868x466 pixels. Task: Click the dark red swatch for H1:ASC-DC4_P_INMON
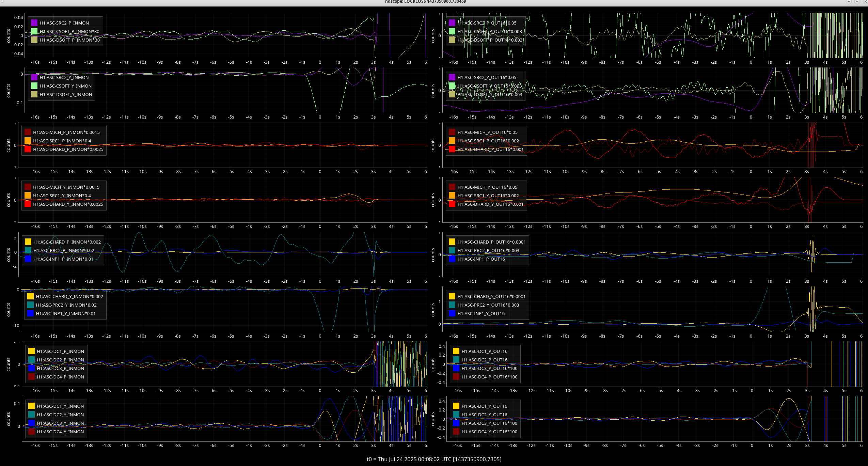31,377
